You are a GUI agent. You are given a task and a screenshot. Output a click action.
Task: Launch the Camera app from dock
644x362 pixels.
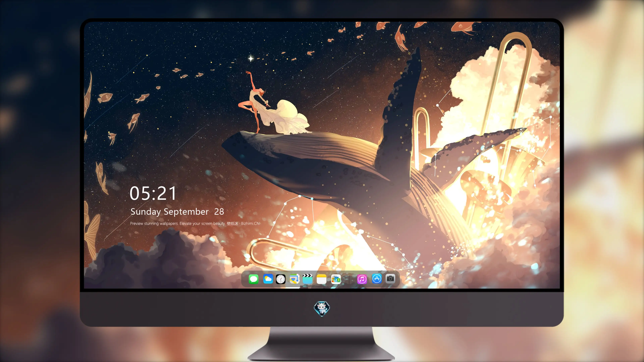click(390, 279)
